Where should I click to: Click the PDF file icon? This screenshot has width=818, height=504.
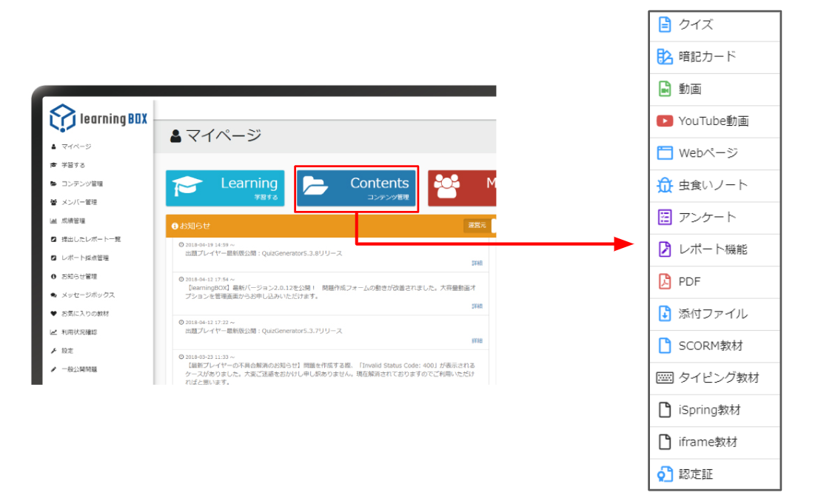664,281
